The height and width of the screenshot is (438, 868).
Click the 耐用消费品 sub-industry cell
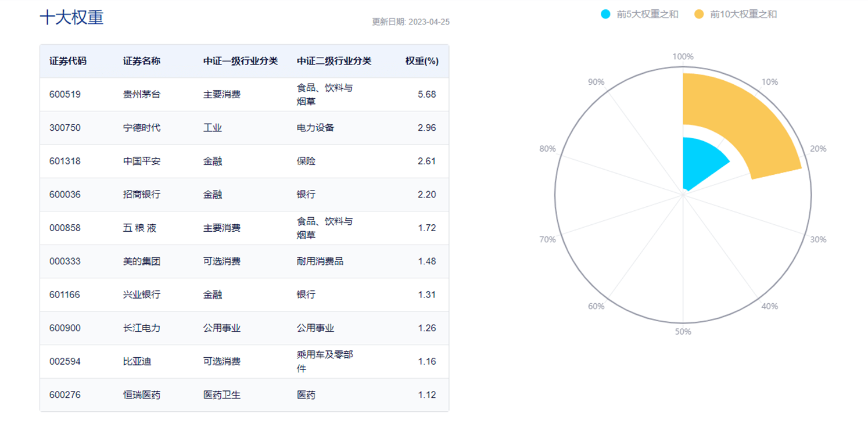click(320, 261)
